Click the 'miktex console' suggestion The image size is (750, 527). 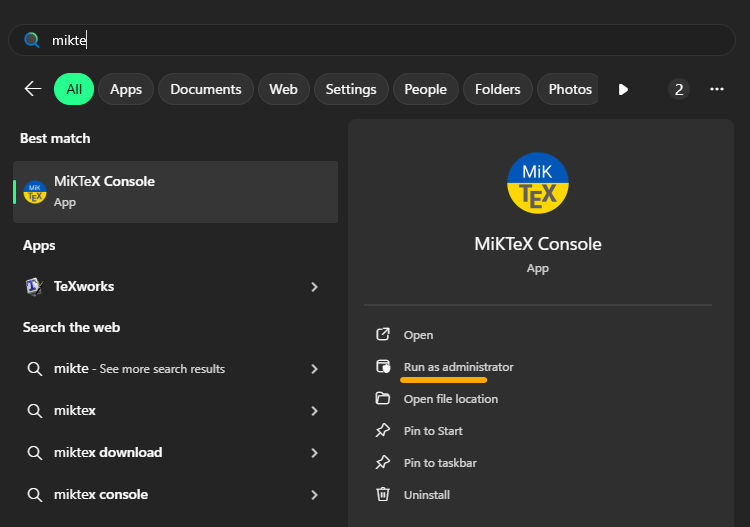click(101, 494)
